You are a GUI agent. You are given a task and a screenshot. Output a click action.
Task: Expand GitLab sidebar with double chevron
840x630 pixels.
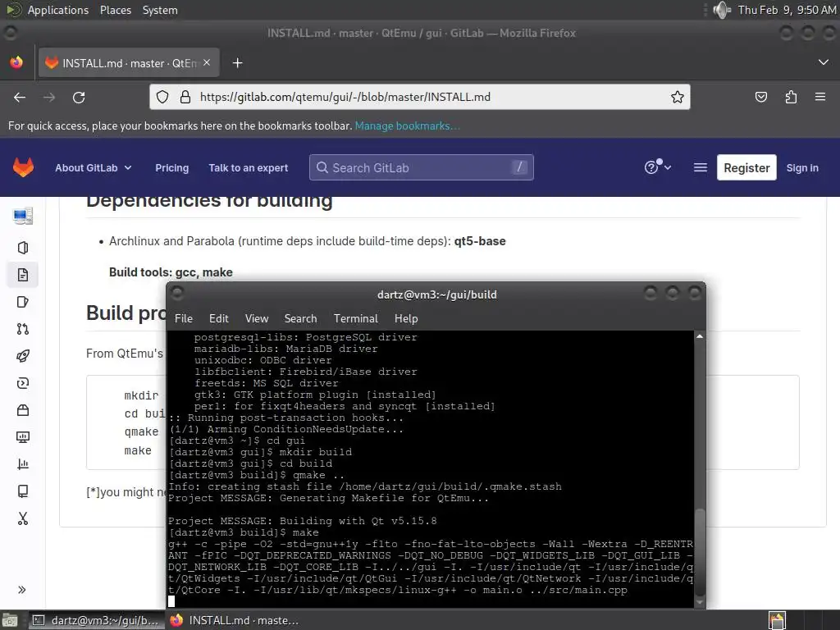coord(22,590)
